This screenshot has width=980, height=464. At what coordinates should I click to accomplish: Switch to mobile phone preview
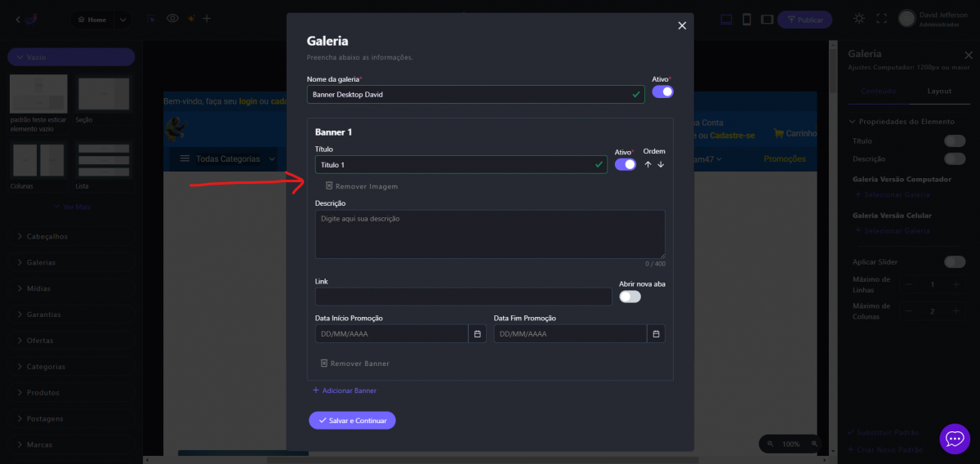746,19
